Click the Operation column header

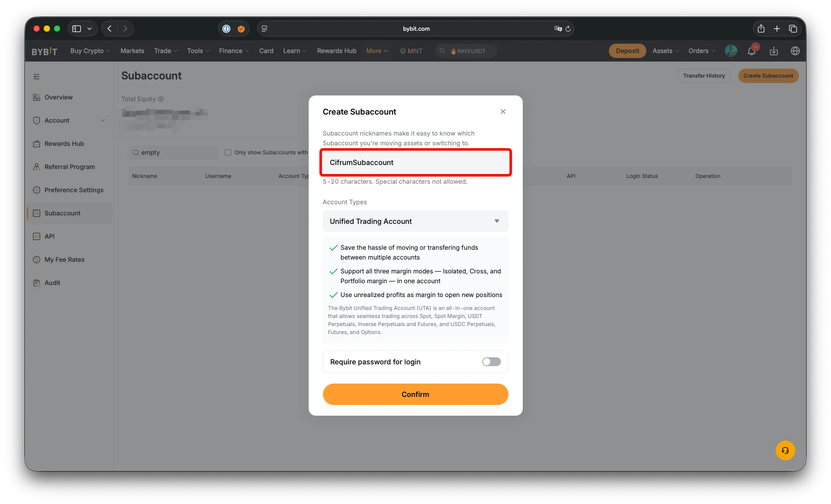click(x=707, y=176)
